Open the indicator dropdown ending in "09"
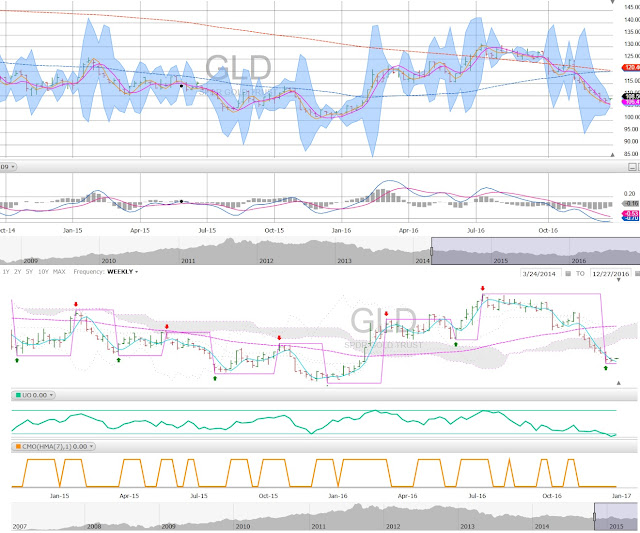The image size is (640, 533). (8, 167)
